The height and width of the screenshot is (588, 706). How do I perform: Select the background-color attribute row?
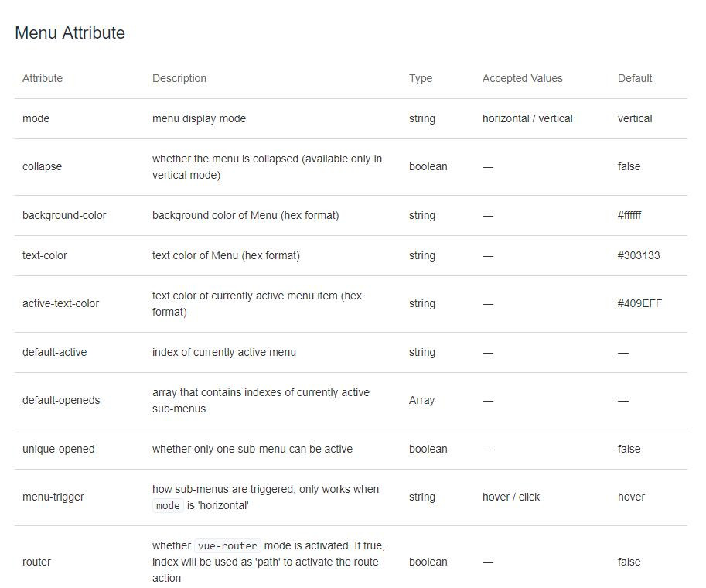(351, 215)
